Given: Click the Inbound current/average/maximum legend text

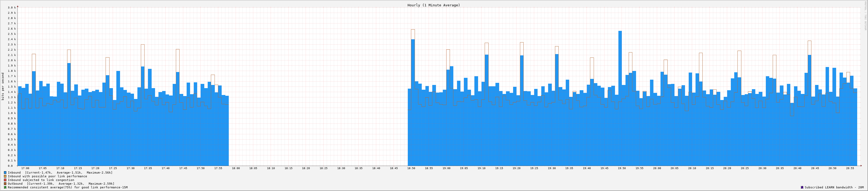Looking at the screenshot, I should [60, 173].
